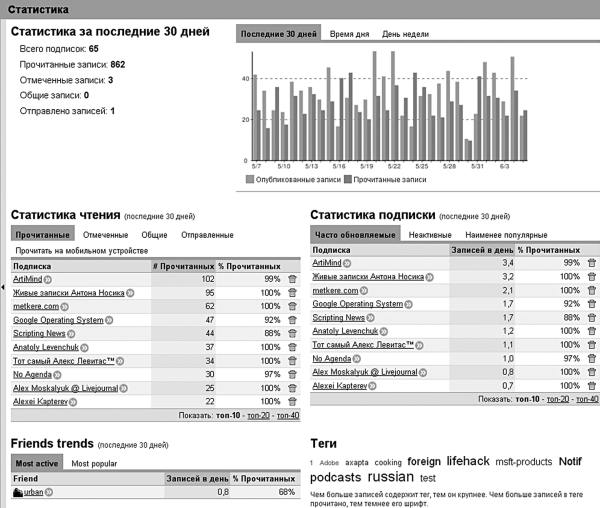Click arrow icon next to Google Operating System in subscription stats

[x=409, y=304]
